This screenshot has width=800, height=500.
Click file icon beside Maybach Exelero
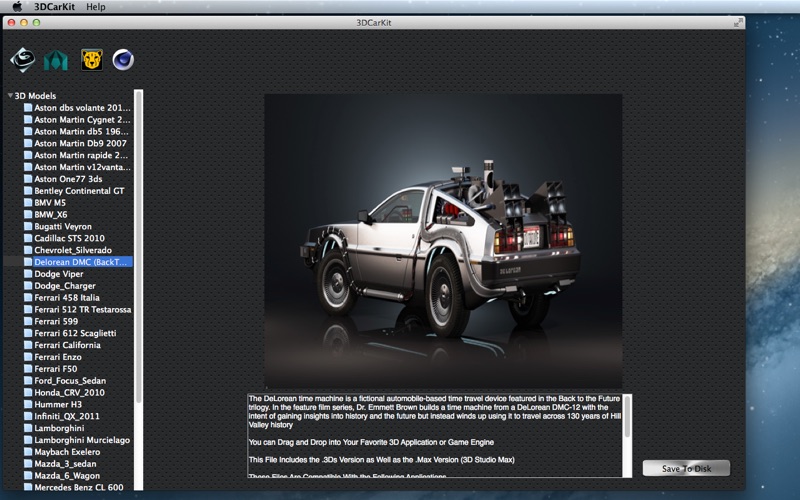point(28,452)
